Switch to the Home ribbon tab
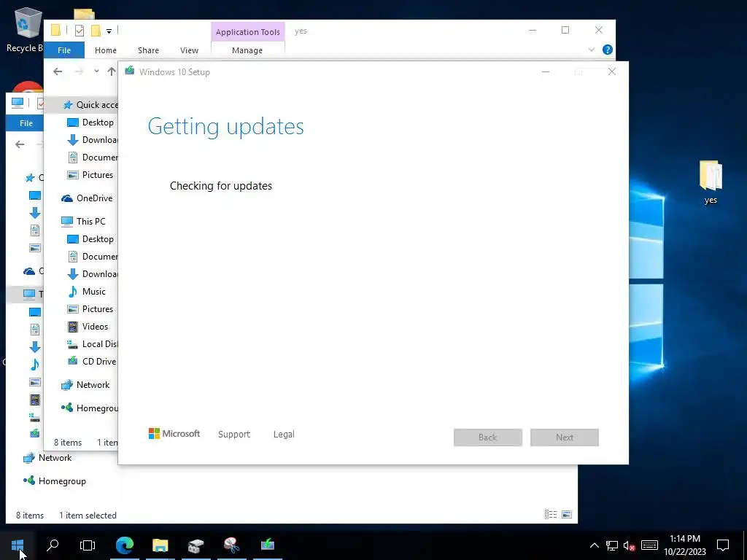The width and height of the screenshot is (747, 560). tap(106, 50)
